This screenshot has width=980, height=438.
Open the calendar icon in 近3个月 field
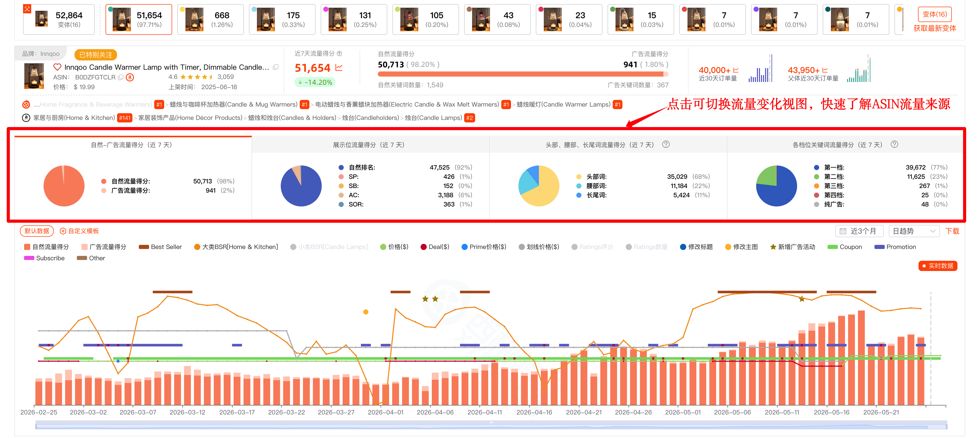click(x=843, y=231)
